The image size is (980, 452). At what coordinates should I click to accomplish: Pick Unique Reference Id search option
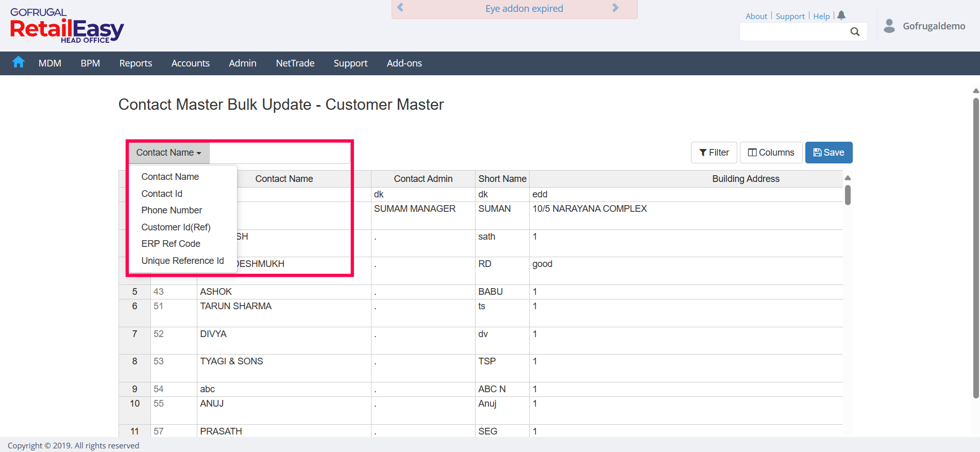[x=182, y=261]
